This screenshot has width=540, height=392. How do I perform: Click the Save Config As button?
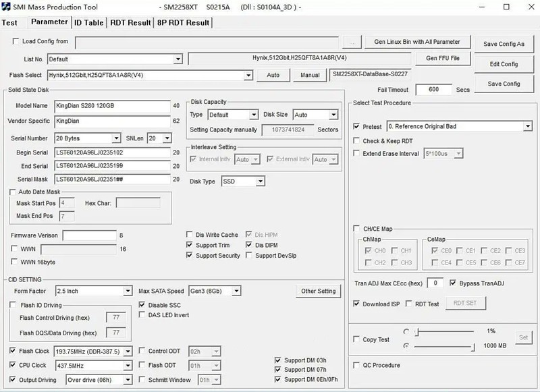coord(504,45)
